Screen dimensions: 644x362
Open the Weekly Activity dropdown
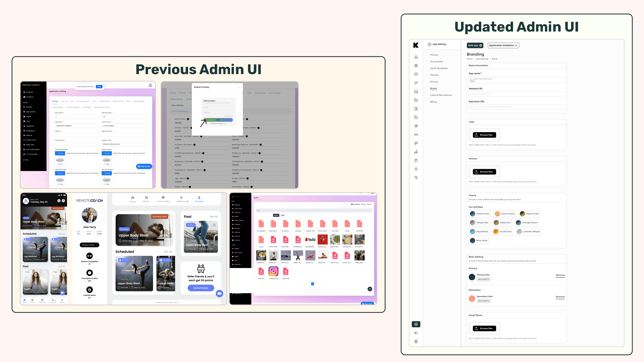(x=90, y=245)
